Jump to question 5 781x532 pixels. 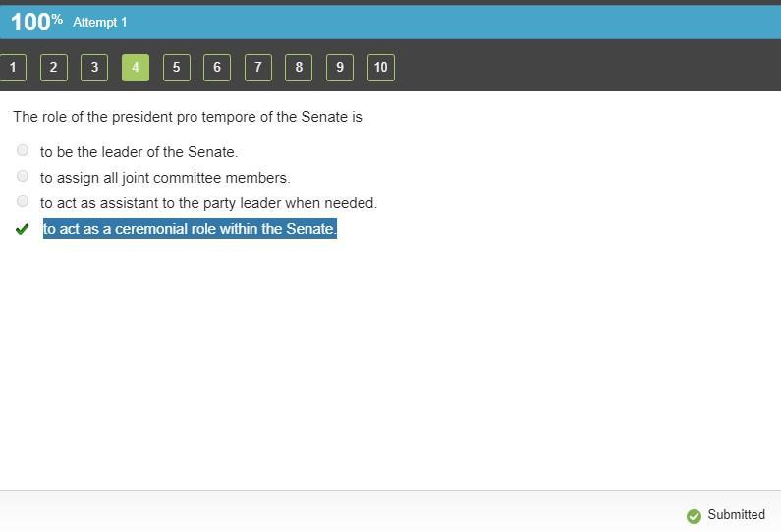point(176,67)
